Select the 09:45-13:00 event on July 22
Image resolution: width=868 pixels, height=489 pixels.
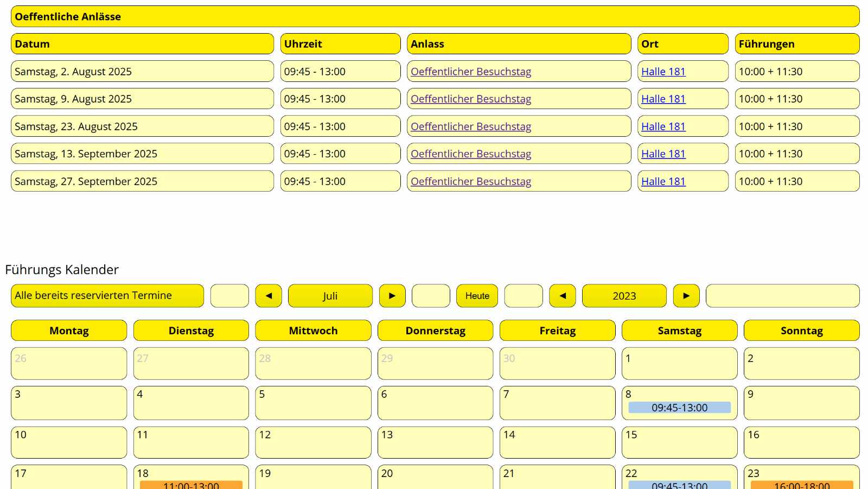tap(679, 485)
